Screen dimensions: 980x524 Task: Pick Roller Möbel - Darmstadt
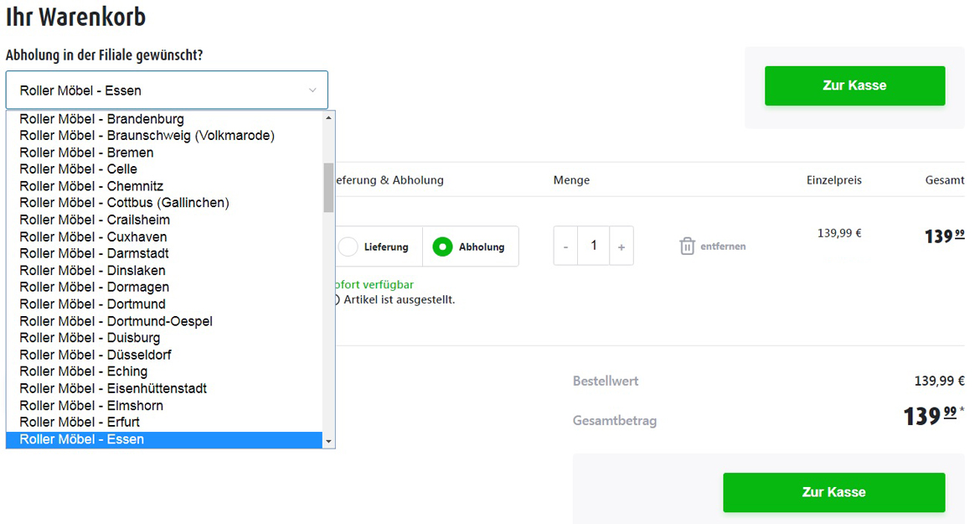click(x=164, y=254)
